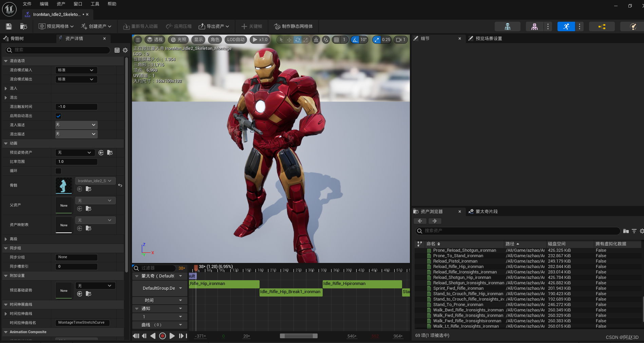
Task: Open the DefaultGroup slot dropdown arrow
Action: (x=181, y=288)
